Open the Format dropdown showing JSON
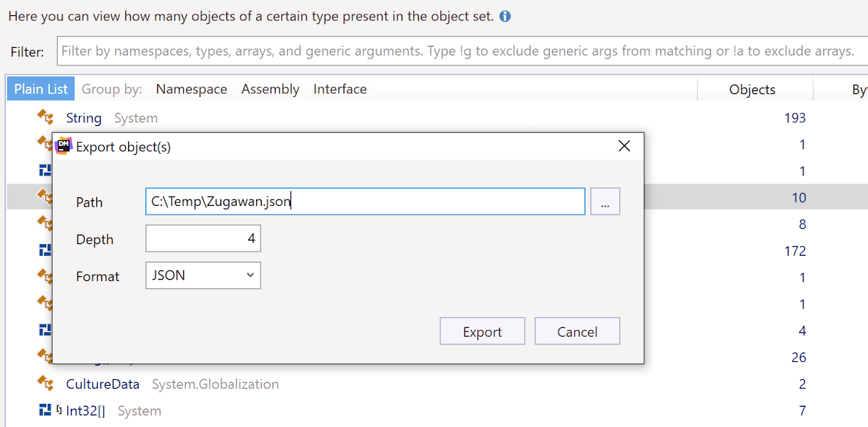868x427 pixels. pos(203,275)
